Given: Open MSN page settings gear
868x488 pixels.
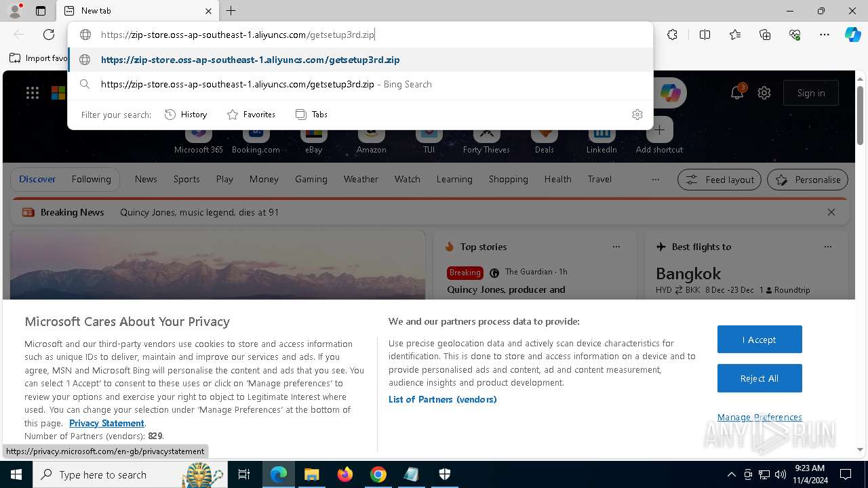Looking at the screenshot, I should (x=764, y=93).
